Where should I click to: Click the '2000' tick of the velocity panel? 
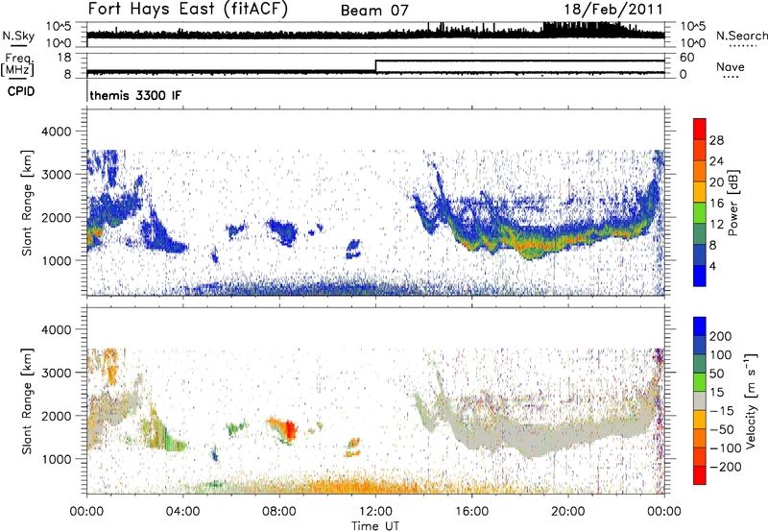[x=57, y=416]
